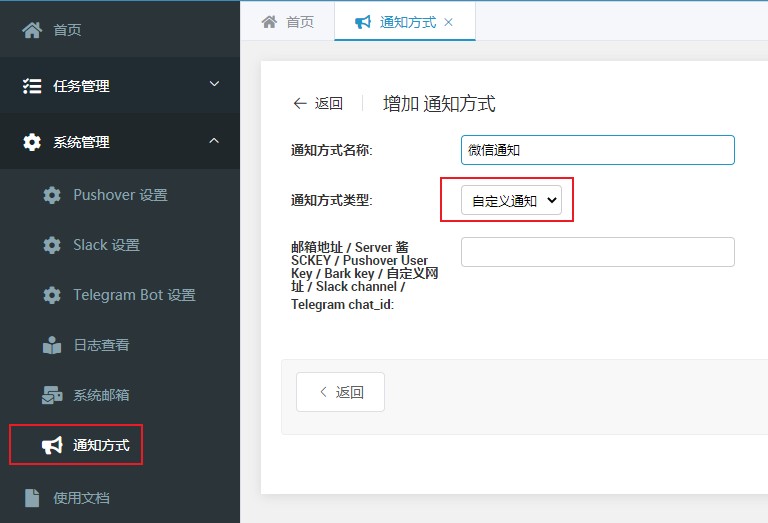Focus the 通知方式名称 input field
Viewport: 768px width, 523px height.
click(x=598, y=150)
